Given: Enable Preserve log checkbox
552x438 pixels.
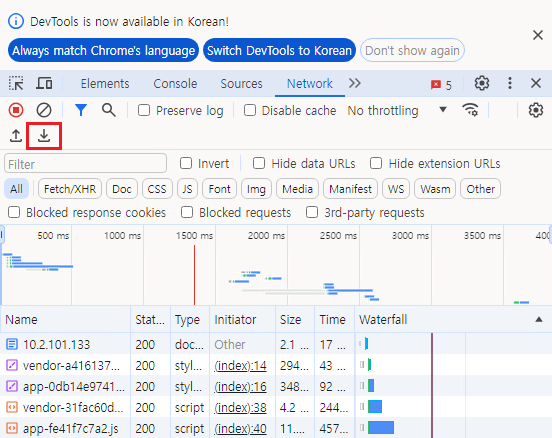Looking at the screenshot, I should point(144,110).
